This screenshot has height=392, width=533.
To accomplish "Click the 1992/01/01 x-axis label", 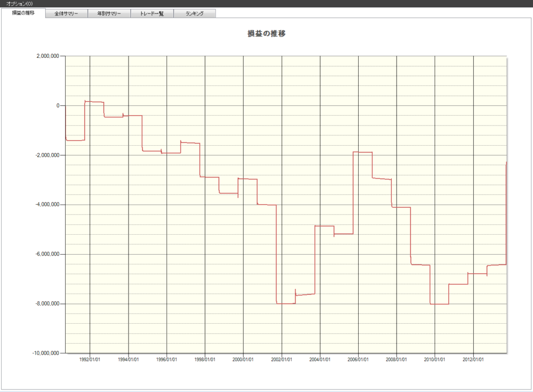I will [x=90, y=360].
